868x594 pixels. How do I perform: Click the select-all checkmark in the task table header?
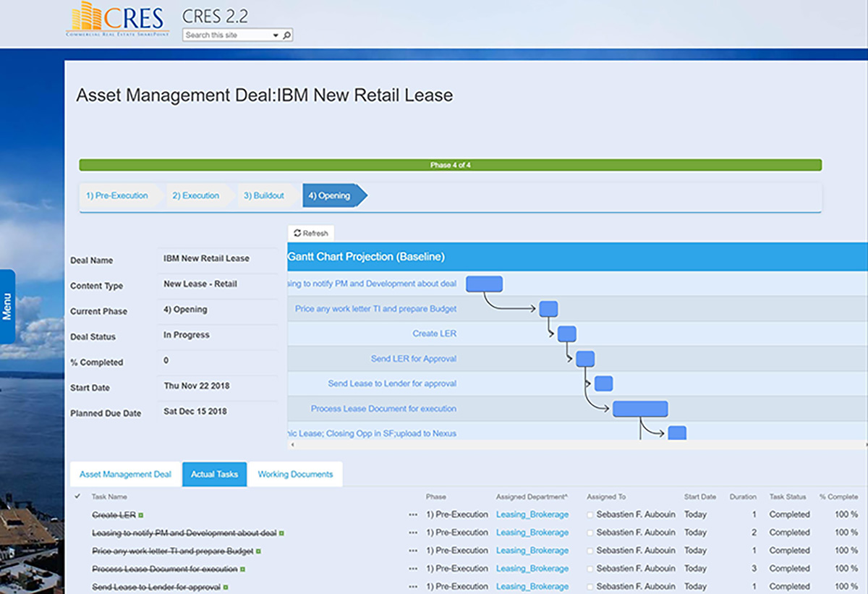[x=77, y=496]
